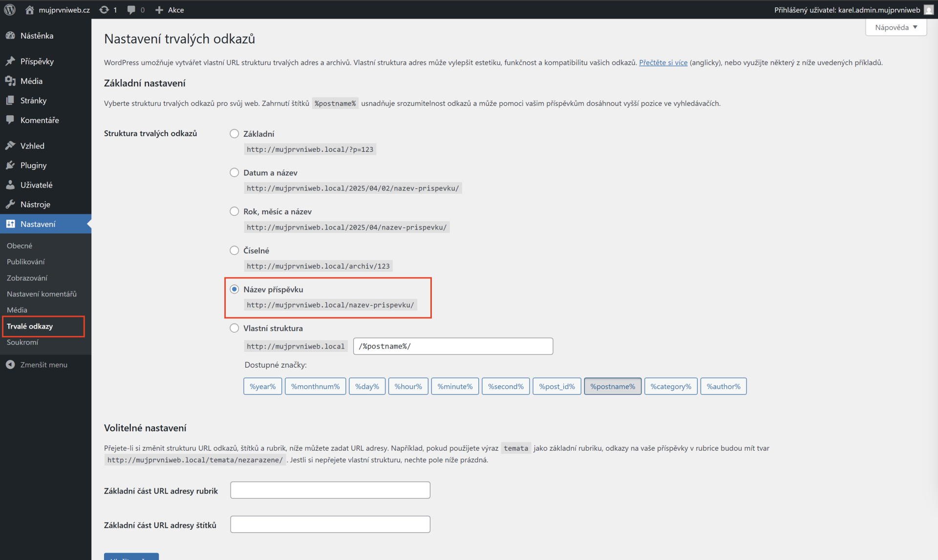
Task: Follow the Přečtěte si více link
Action: tap(663, 62)
